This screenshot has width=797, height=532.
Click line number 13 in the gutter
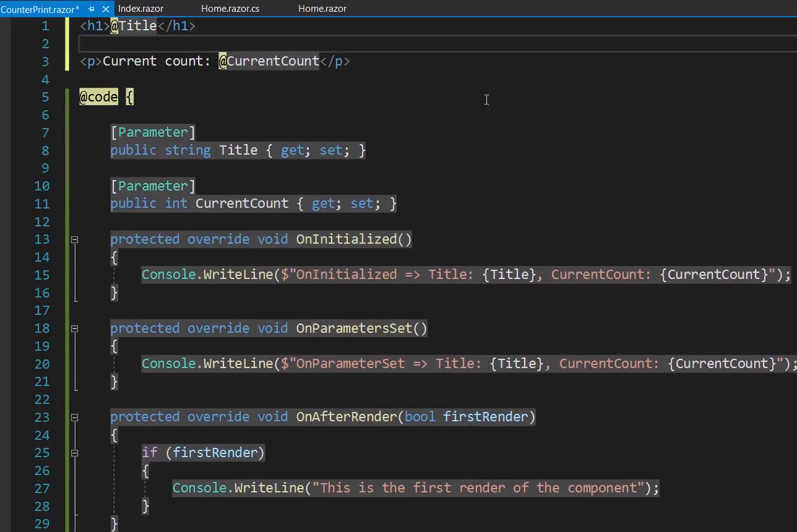pos(41,239)
